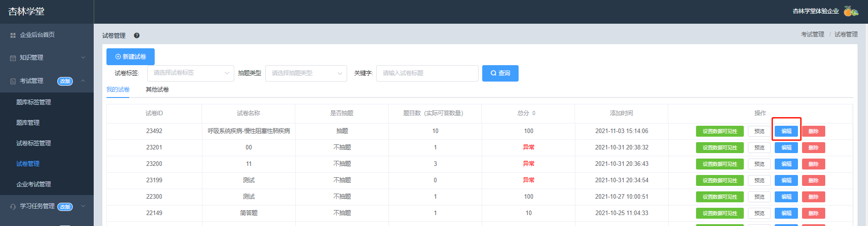Collapse the 考试管理 menu chevron

click(83, 81)
